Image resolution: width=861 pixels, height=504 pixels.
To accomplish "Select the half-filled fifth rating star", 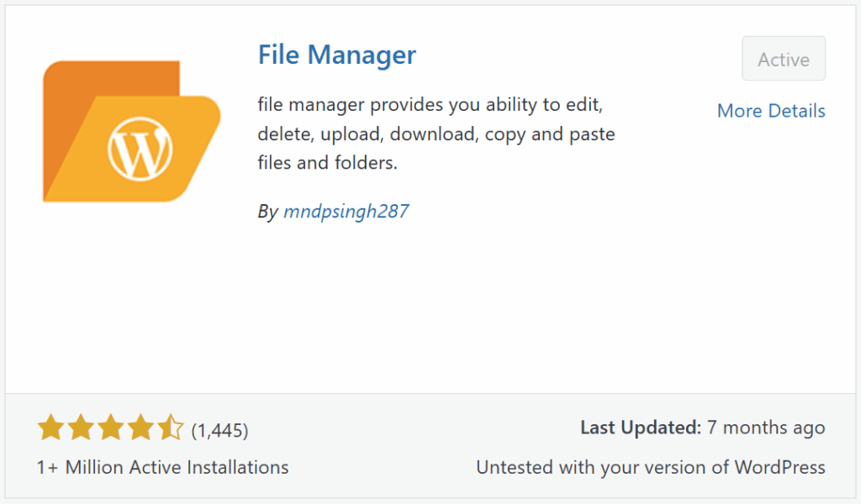I will tap(169, 427).
